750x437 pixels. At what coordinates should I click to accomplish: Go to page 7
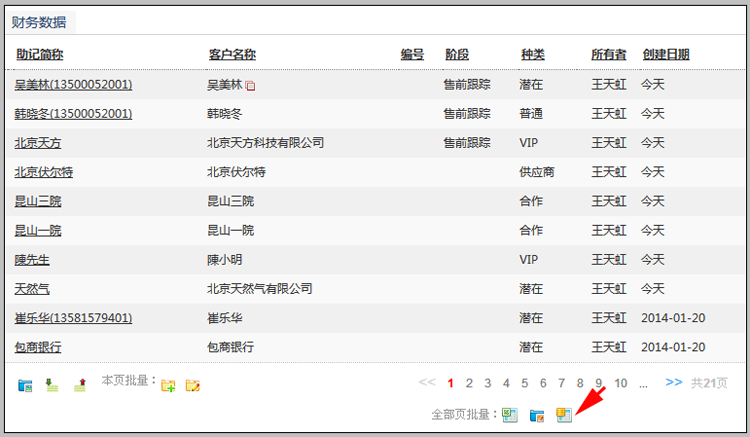pos(562,383)
